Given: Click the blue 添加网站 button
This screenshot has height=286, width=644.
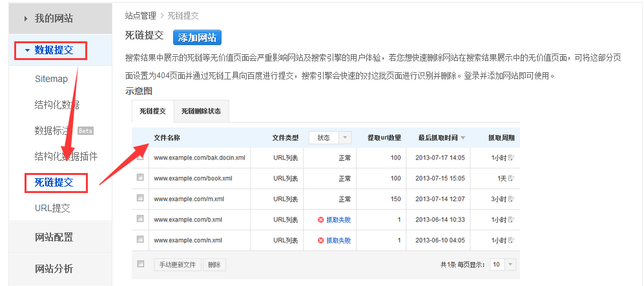Looking at the screenshot, I should pyautogui.click(x=197, y=37).
